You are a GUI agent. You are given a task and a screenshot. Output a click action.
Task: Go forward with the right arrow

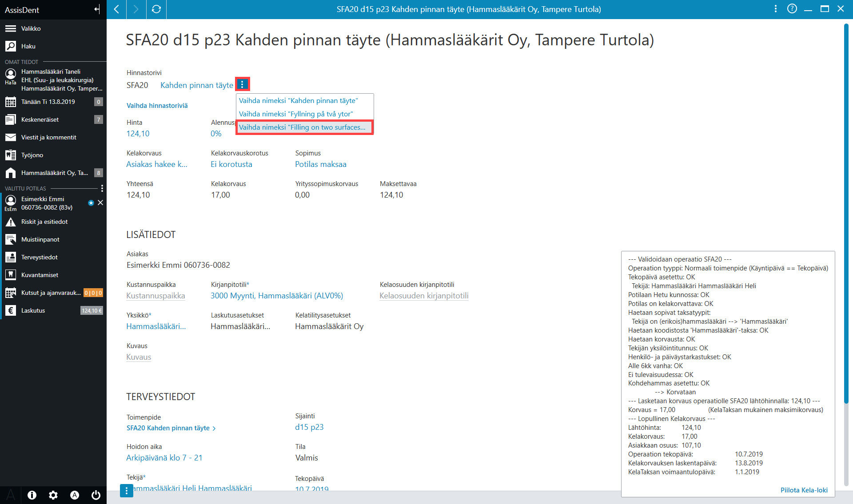(136, 9)
